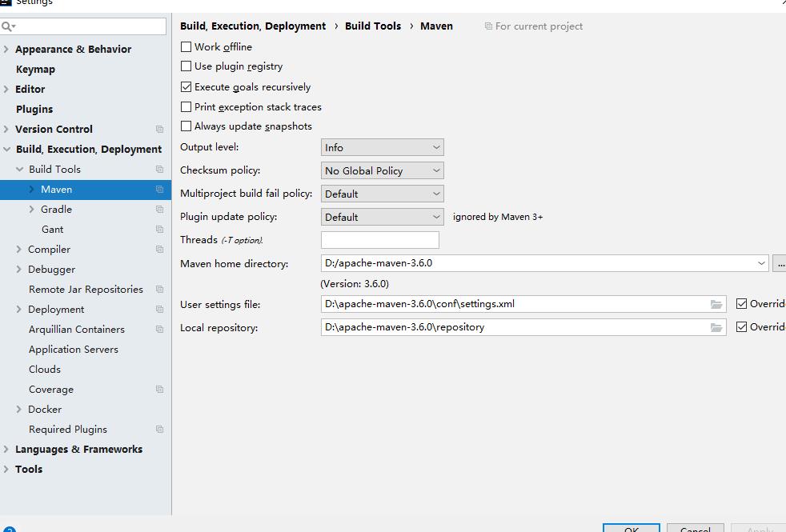
Task: Click Build, Execution, Deployment breadcrumb
Action: 253,26
